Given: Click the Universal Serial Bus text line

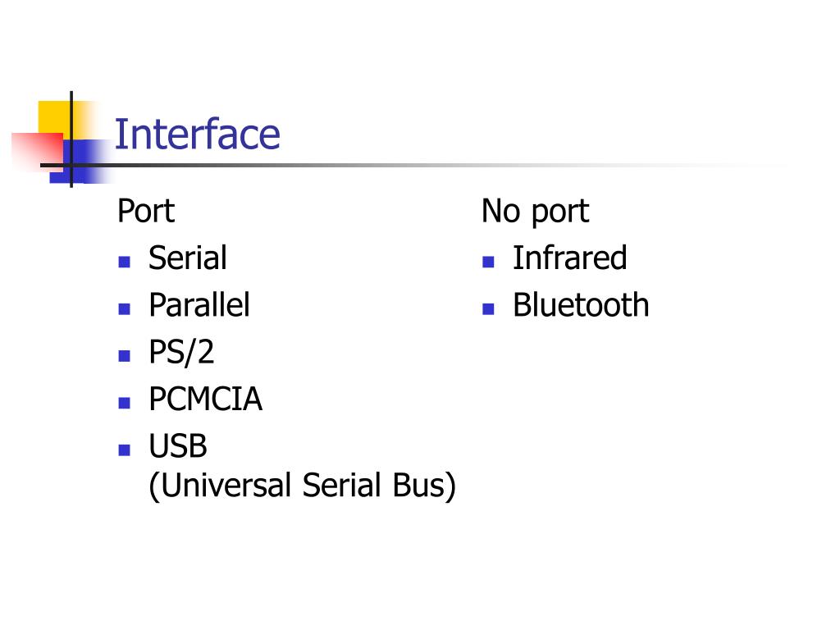Looking at the screenshot, I should click(x=302, y=486).
